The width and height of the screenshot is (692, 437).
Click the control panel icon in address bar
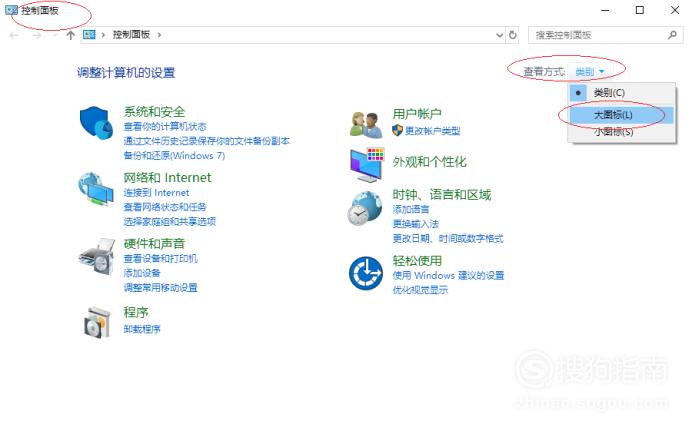pyautogui.click(x=89, y=34)
